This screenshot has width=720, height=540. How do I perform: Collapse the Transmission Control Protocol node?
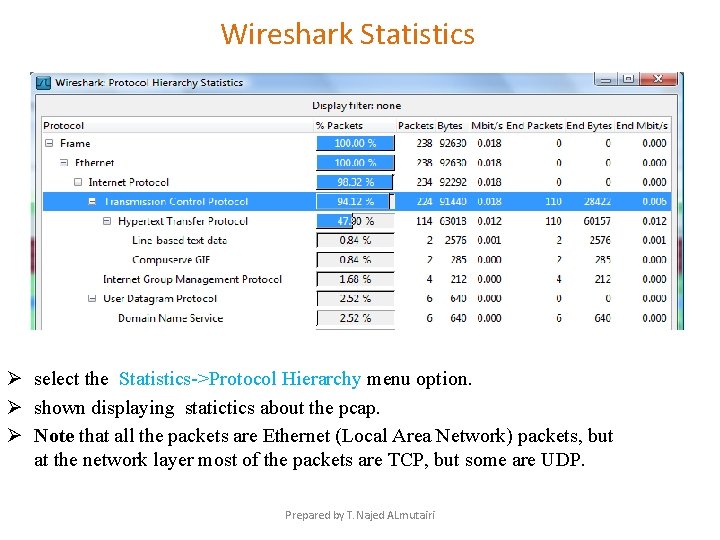click(92, 202)
